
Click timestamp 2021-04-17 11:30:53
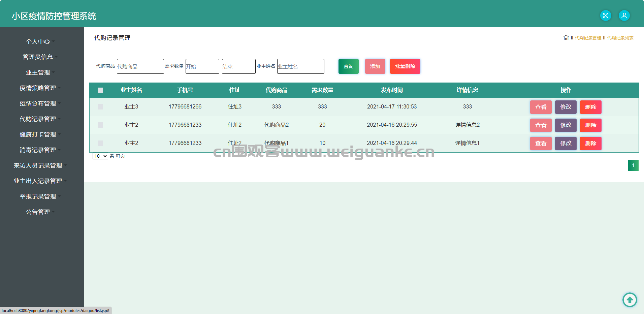pos(392,106)
